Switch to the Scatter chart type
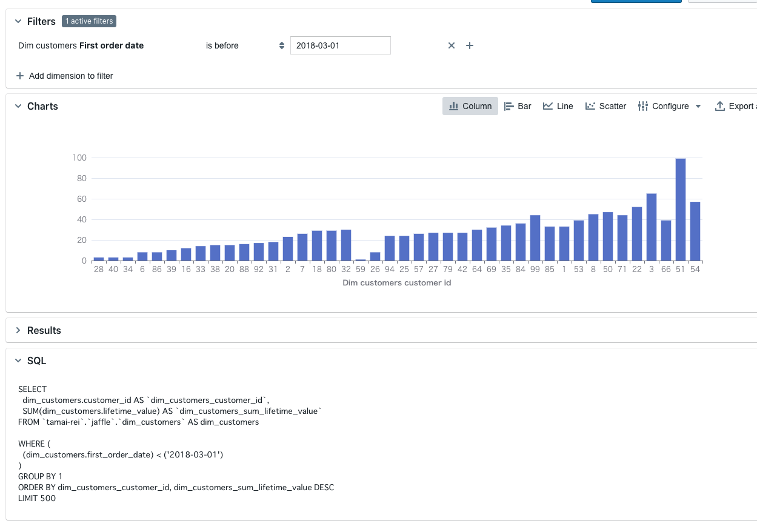Viewport: 757px width, 532px height. [605, 106]
